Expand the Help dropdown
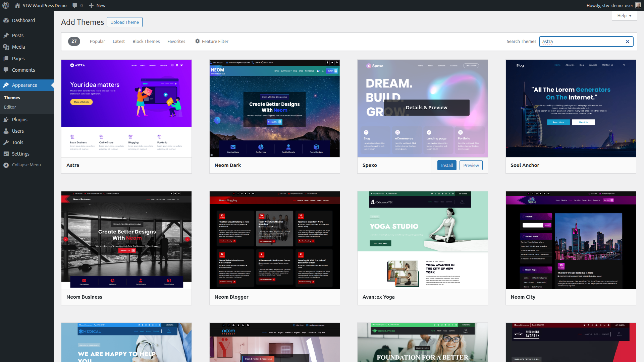The image size is (644, 362). point(624,16)
